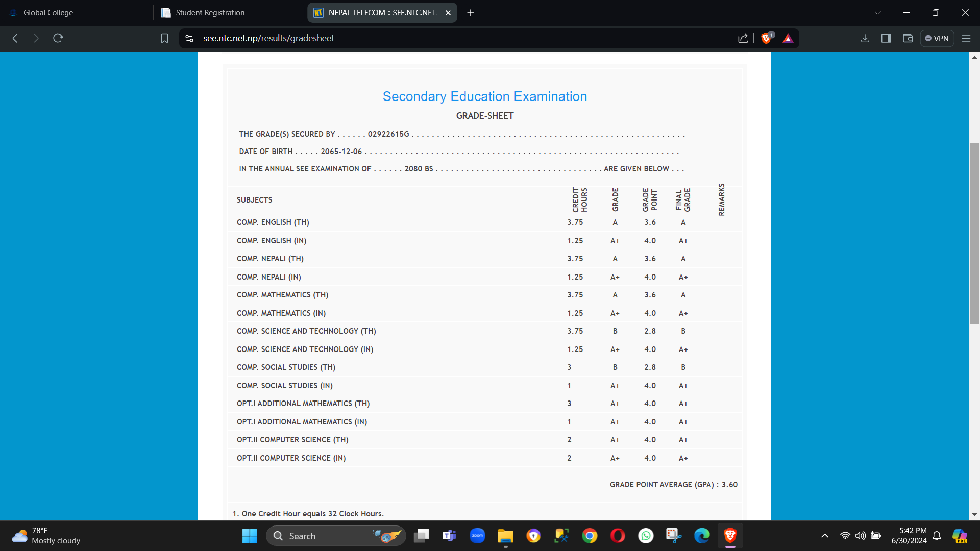Open the downloads icon in the toolbar
Image resolution: width=980 pixels, height=551 pixels.
tap(865, 38)
